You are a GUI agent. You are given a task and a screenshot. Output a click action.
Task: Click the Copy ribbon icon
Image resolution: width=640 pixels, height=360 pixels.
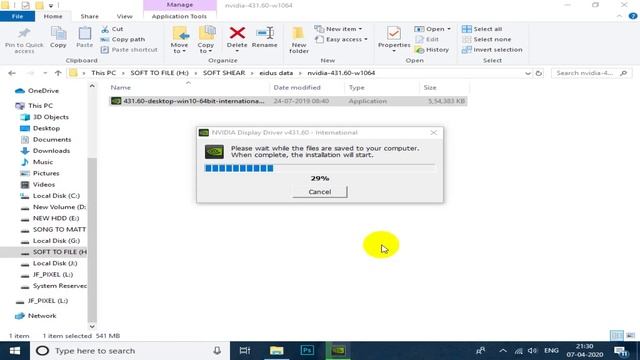[x=58, y=38]
